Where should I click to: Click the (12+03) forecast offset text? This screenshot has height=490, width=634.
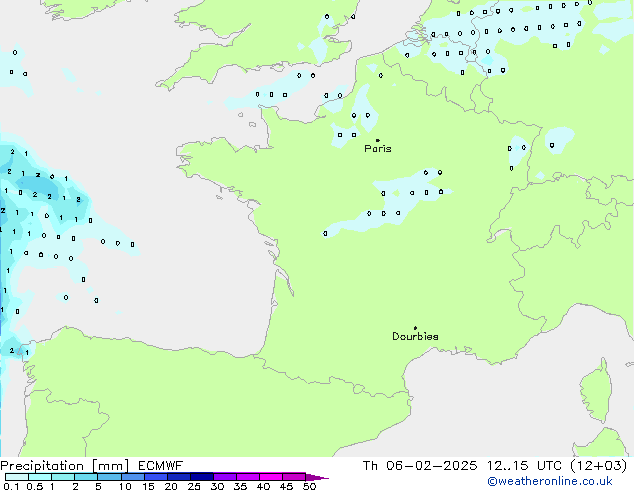598,466
